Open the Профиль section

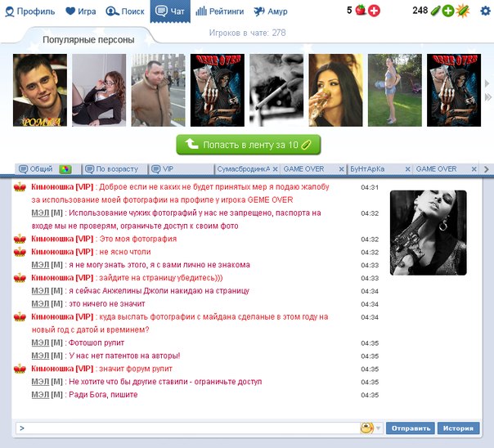[x=29, y=11]
